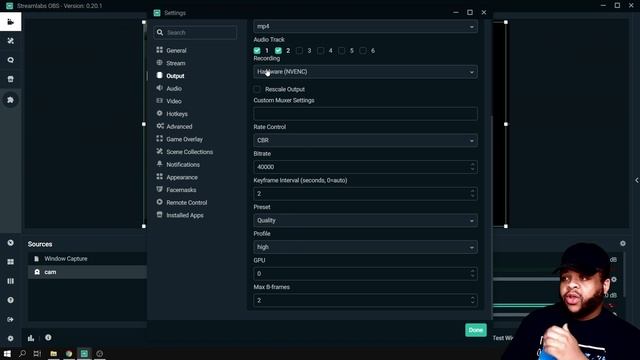The height and width of the screenshot is (360, 640).
Task: Open the studio mode columns icon
Action: 11,281
